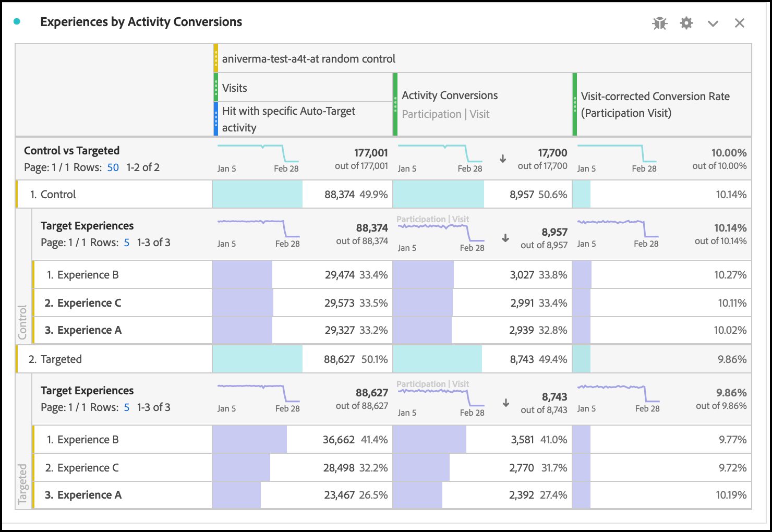
Task: Click sort arrow in Targeted Target Experiences
Action: pyautogui.click(x=505, y=403)
